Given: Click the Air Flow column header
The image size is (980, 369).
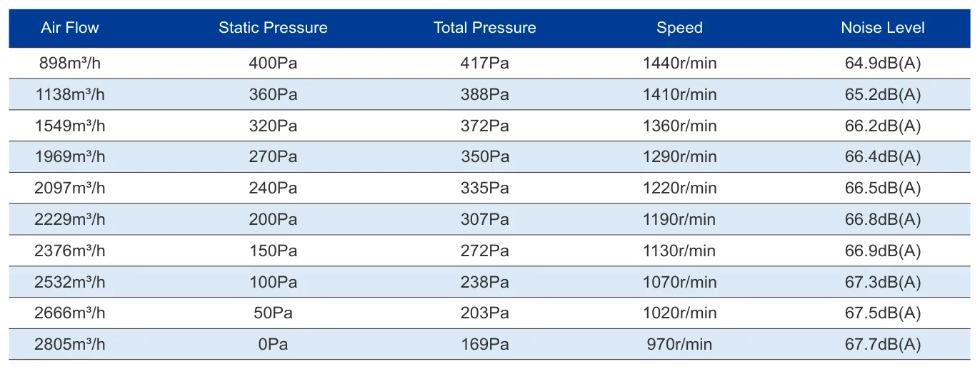Looking at the screenshot, I should pos(70,28).
